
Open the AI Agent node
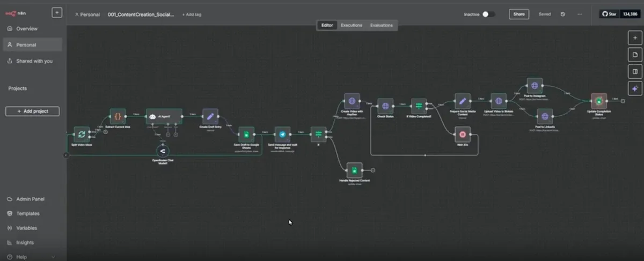[x=164, y=116]
